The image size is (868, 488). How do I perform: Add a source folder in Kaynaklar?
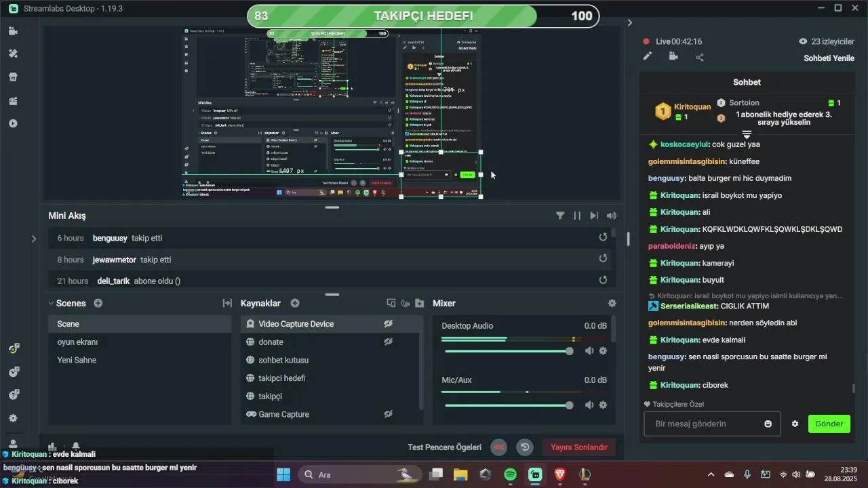pyautogui.click(x=420, y=303)
